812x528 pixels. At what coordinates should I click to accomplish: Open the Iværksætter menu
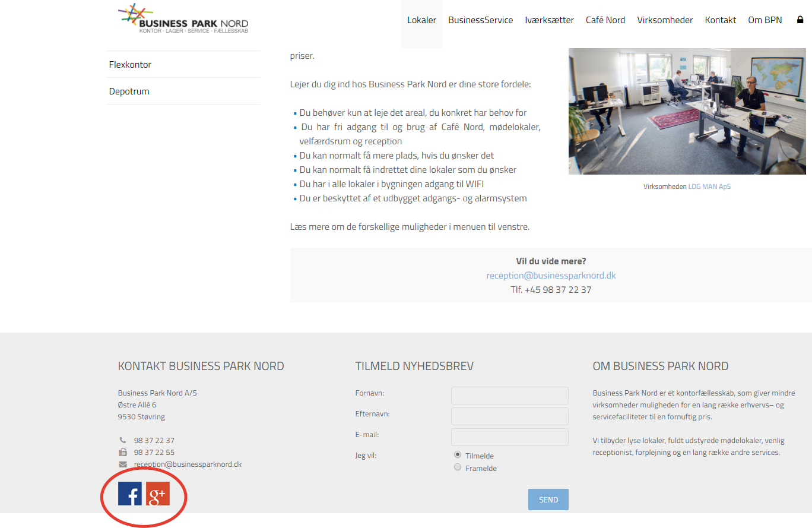coord(549,20)
